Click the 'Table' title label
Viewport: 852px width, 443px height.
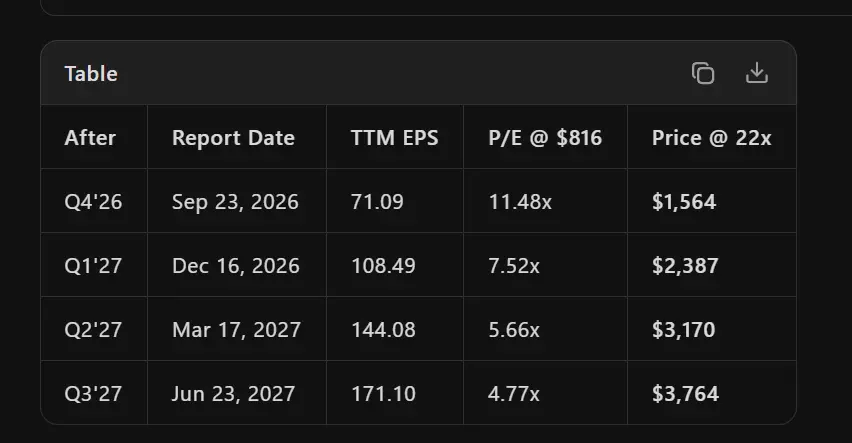pyautogui.click(x=91, y=73)
